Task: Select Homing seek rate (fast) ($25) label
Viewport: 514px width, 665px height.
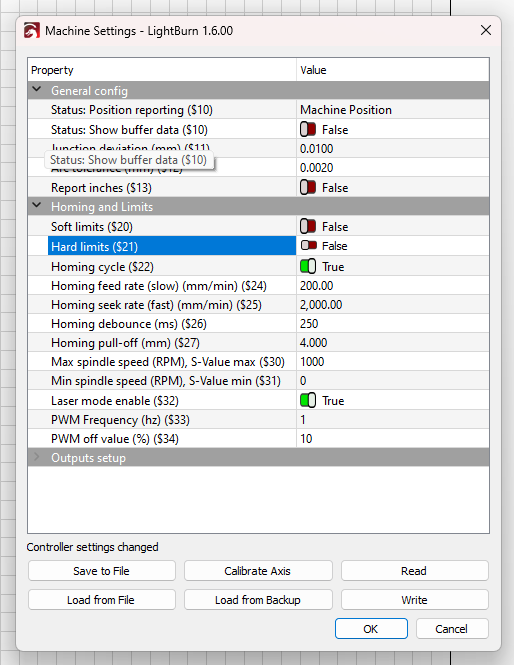Action: pos(156,305)
